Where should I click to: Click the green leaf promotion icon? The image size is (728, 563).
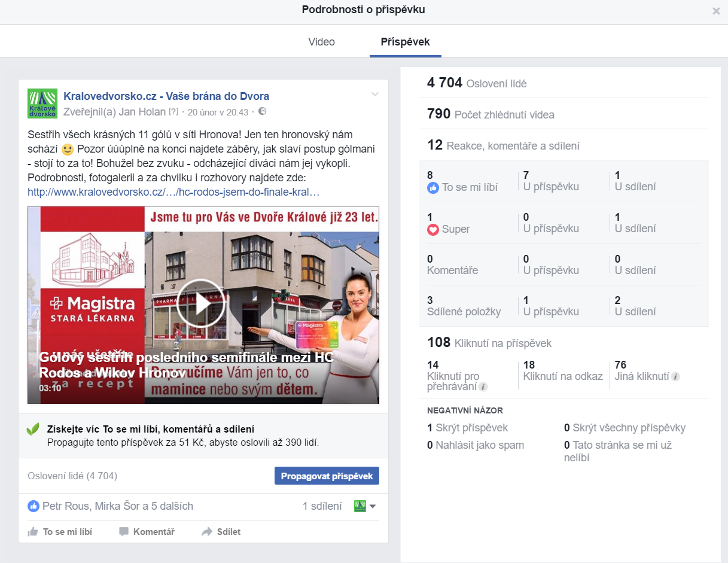(x=33, y=429)
